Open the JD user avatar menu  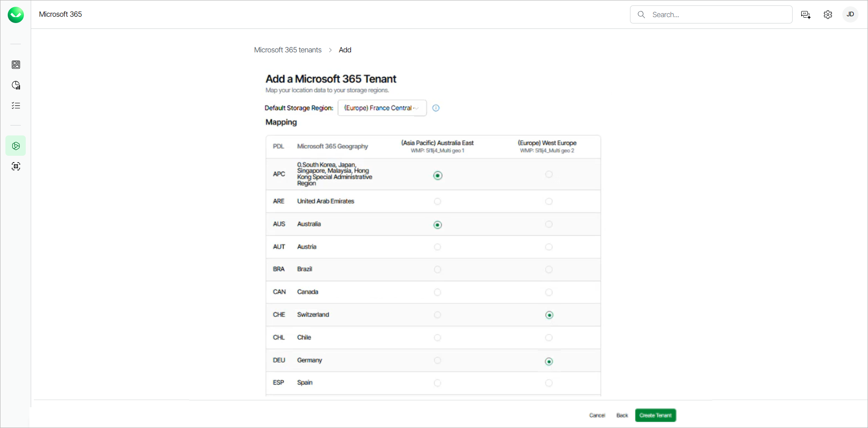[850, 14]
